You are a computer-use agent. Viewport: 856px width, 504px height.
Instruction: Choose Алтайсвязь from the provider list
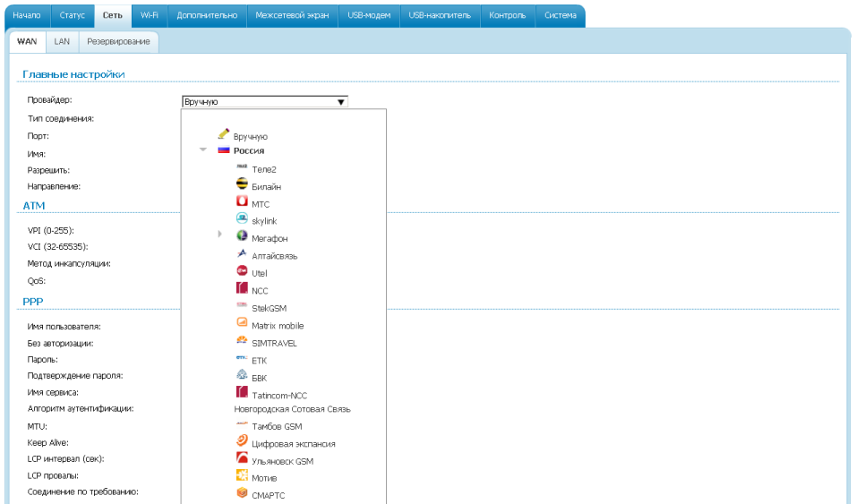tap(275, 256)
